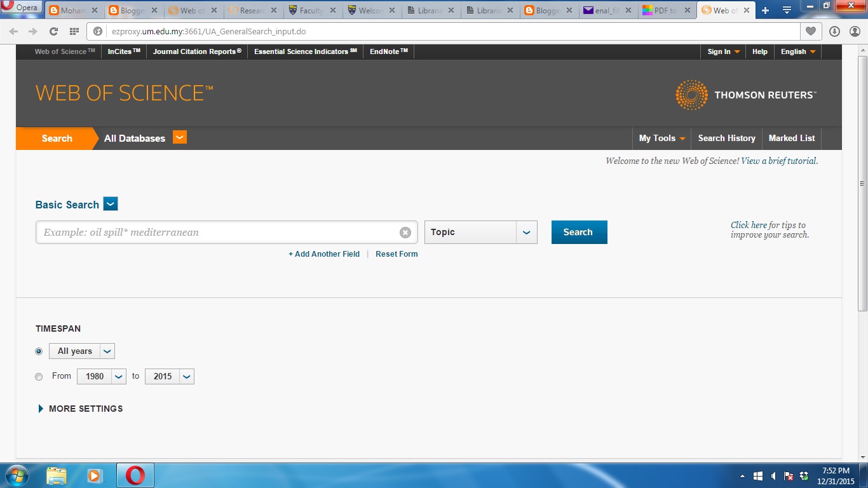Viewport: 868px width, 488px height.
Task: Click the blue Search button
Action: point(579,232)
